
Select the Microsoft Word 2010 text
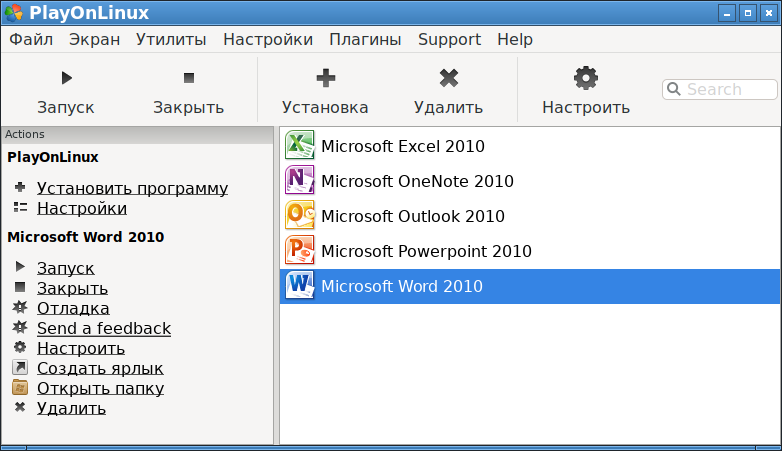(x=402, y=286)
